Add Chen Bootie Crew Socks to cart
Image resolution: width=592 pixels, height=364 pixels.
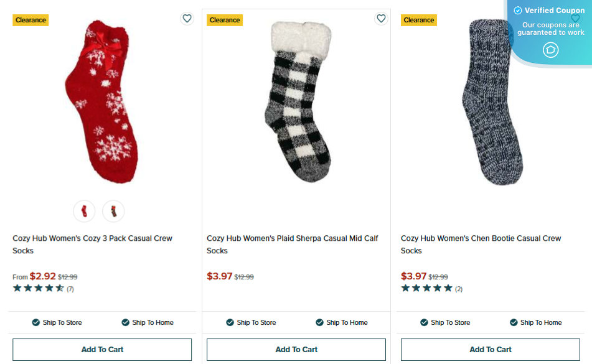point(491,350)
